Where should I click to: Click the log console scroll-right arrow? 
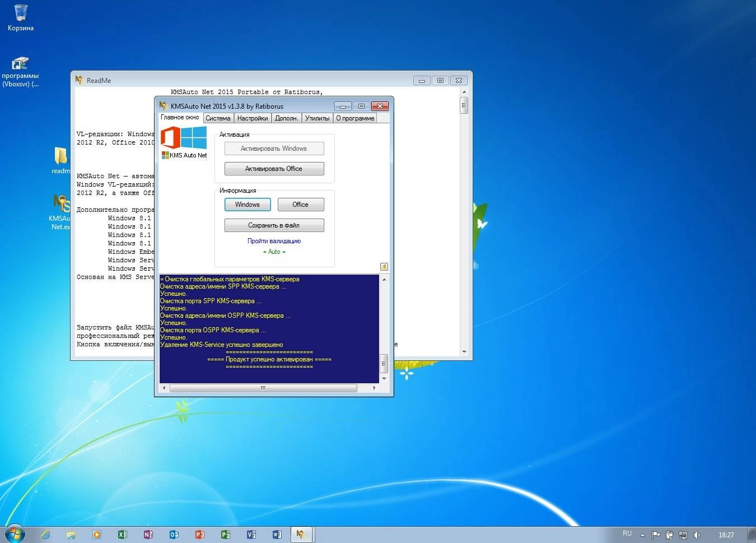374,388
